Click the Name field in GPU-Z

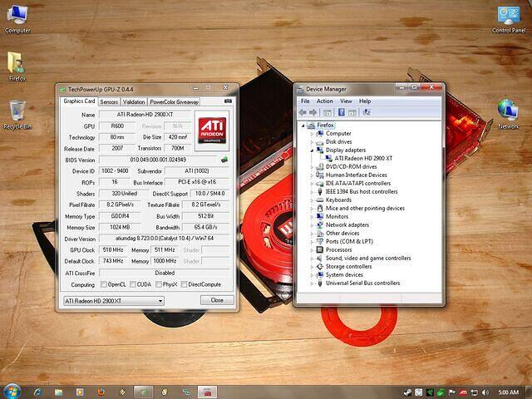click(x=145, y=115)
